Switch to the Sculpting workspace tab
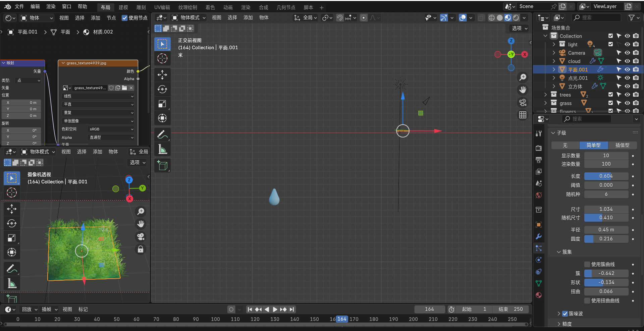This screenshot has height=331, width=644. pos(141,7)
